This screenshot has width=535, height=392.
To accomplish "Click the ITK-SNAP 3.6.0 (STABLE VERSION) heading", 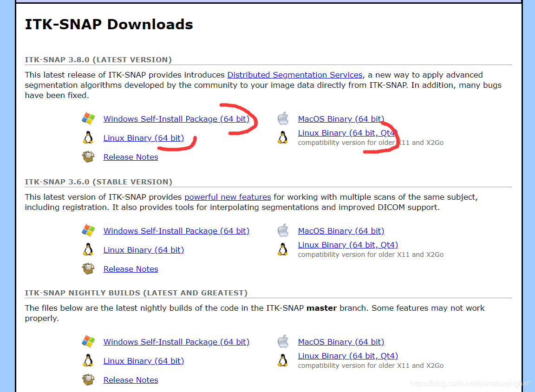I will pyautogui.click(x=98, y=182).
